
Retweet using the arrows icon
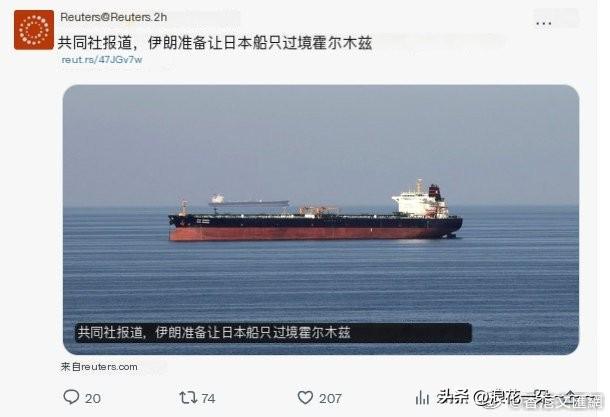188,398
